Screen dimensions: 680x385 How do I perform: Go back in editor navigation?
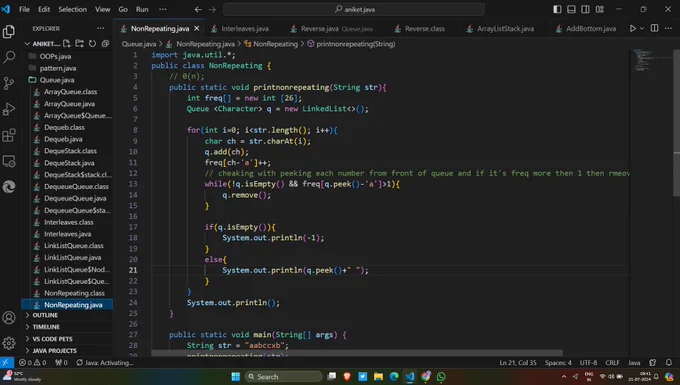click(198, 9)
